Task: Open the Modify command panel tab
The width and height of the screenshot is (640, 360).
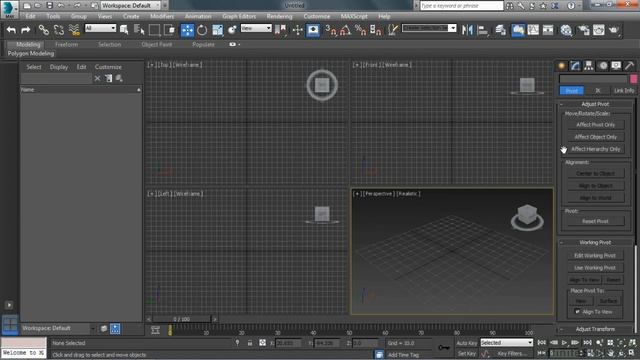Action: (575, 66)
